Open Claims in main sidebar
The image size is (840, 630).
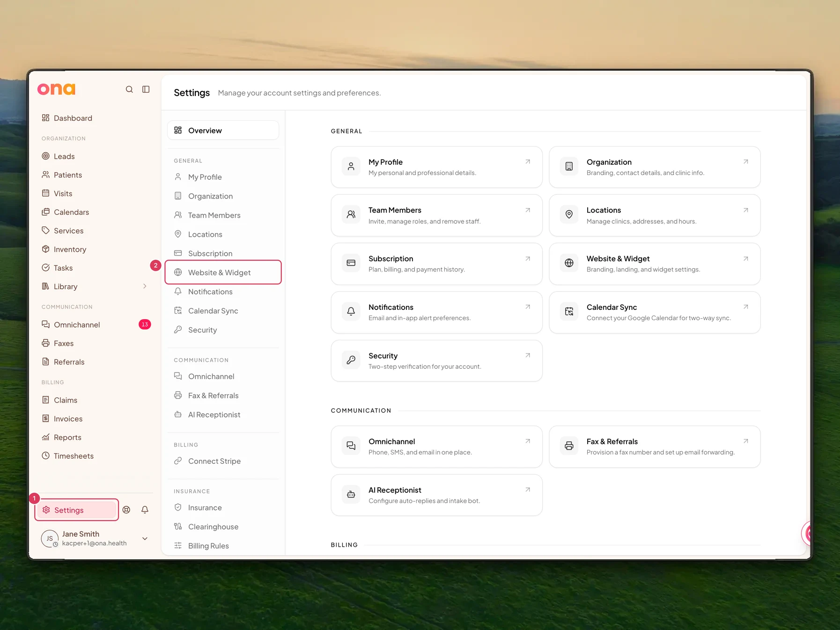click(x=95, y=400)
